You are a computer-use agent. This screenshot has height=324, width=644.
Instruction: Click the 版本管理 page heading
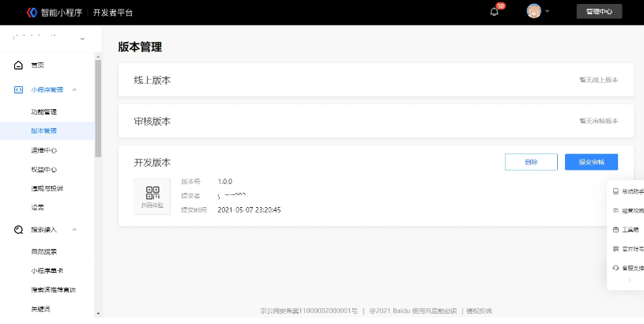click(140, 47)
